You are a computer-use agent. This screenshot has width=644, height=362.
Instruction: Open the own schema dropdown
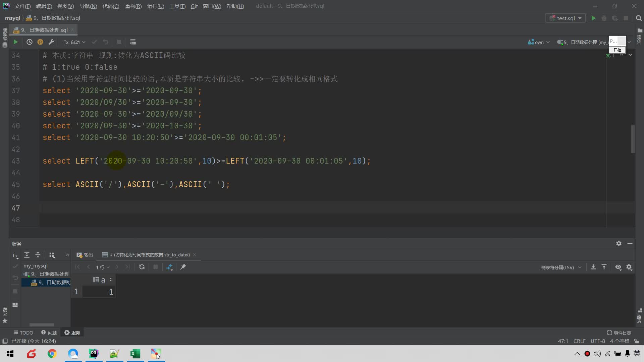(x=539, y=42)
